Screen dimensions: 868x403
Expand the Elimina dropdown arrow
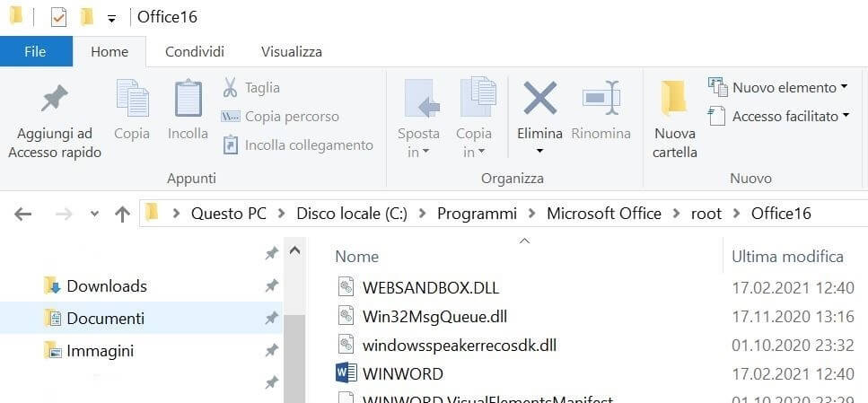[539, 151]
